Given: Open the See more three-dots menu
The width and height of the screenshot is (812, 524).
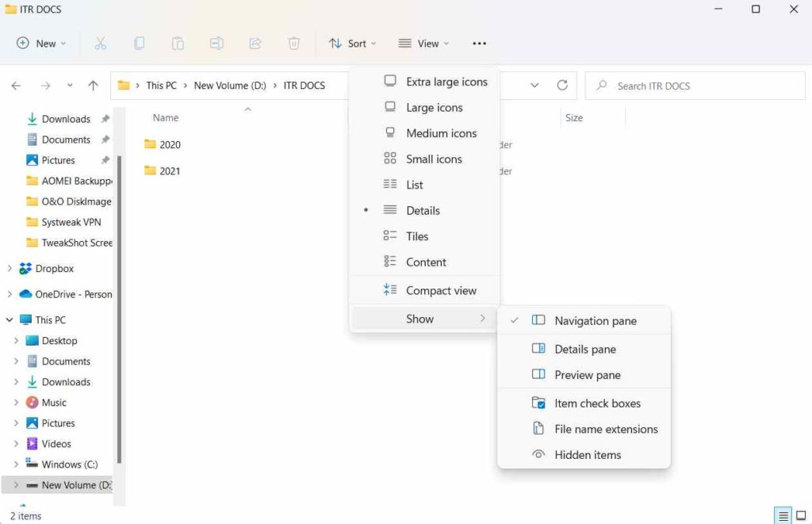Looking at the screenshot, I should click(480, 44).
